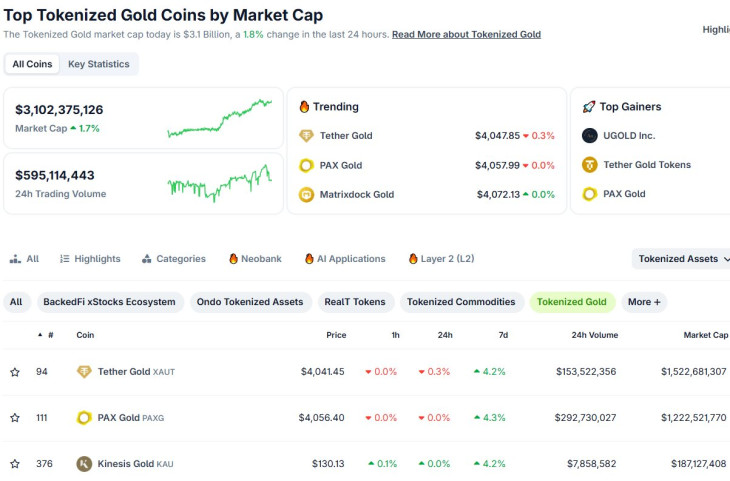Open Read More about Tokenized Gold link
The image size is (730, 481).
tap(466, 34)
